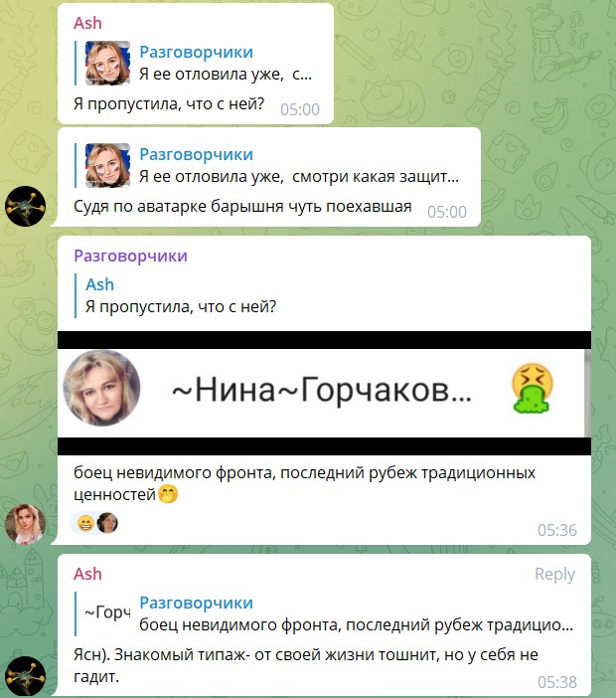Jump to the quoted 'Я пропустила, что с ней?' message
This screenshot has width=616, height=698.
tap(181, 295)
